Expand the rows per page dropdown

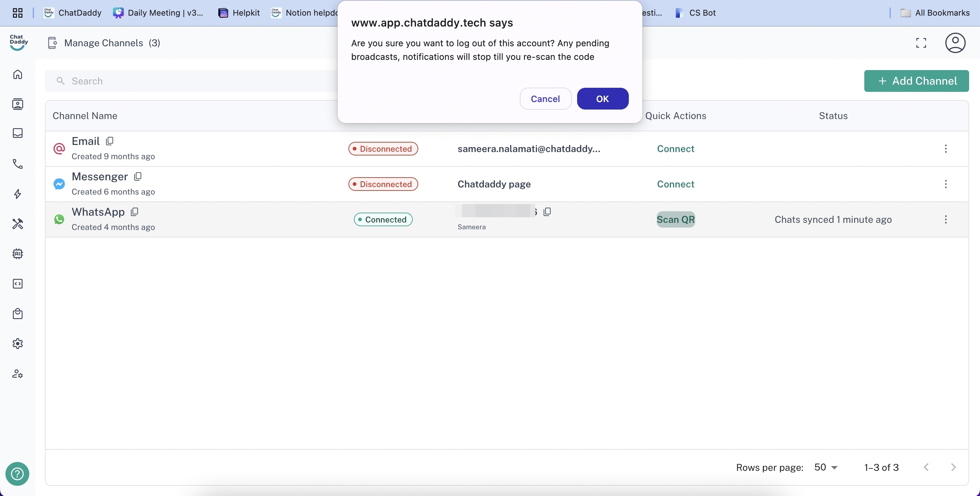826,467
